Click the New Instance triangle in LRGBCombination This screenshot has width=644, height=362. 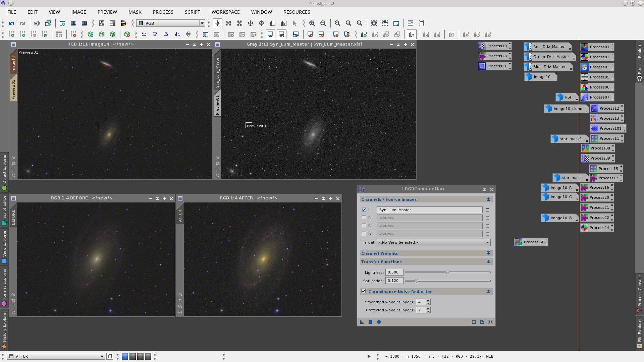362,322
